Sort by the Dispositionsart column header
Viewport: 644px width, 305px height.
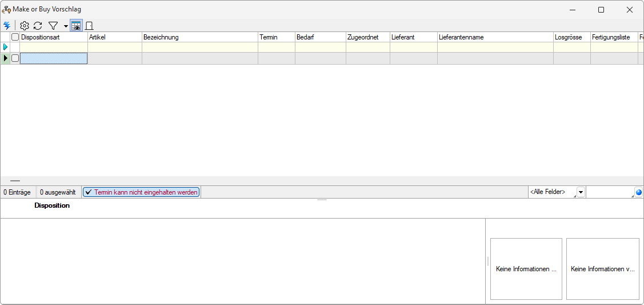tap(53, 37)
